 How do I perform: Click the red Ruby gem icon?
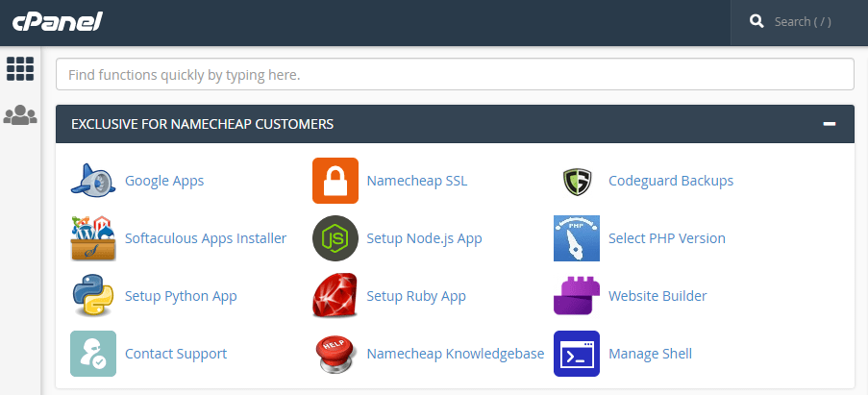point(335,295)
